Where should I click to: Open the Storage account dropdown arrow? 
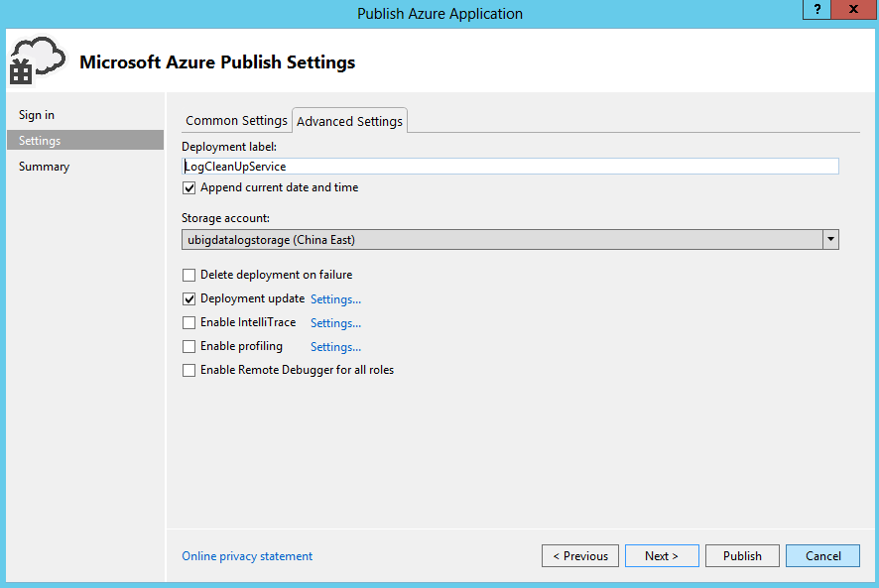click(x=830, y=240)
